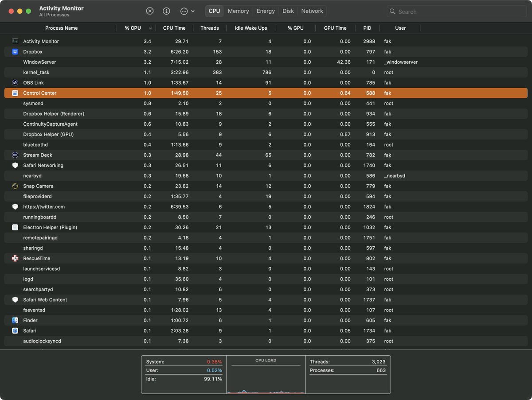The height and width of the screenshot is (400, 532).
Task: Click the Idle 99.11% value
Action: (213, 379)
